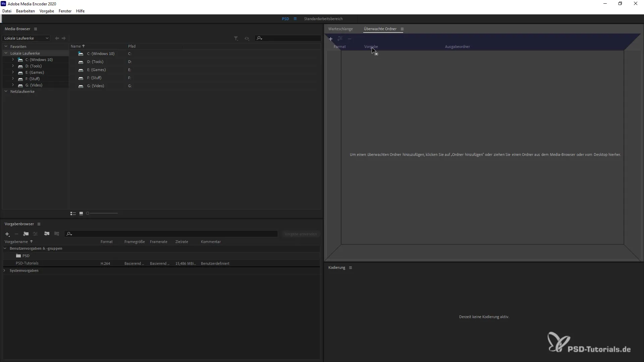Click the import presets icon
644x362 pixels.
tap(47, 234)
